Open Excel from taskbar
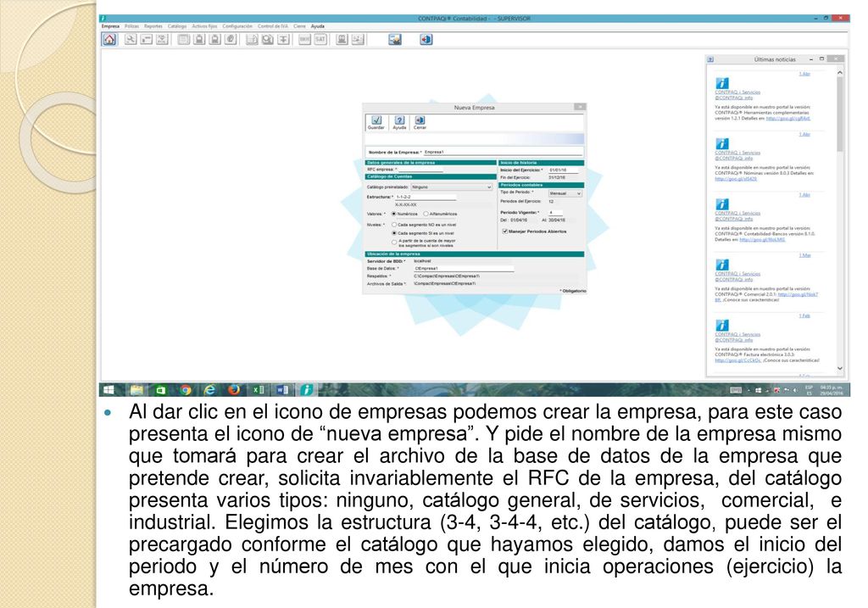Viewport: 868px width, 608px height. tap(258, 390)
